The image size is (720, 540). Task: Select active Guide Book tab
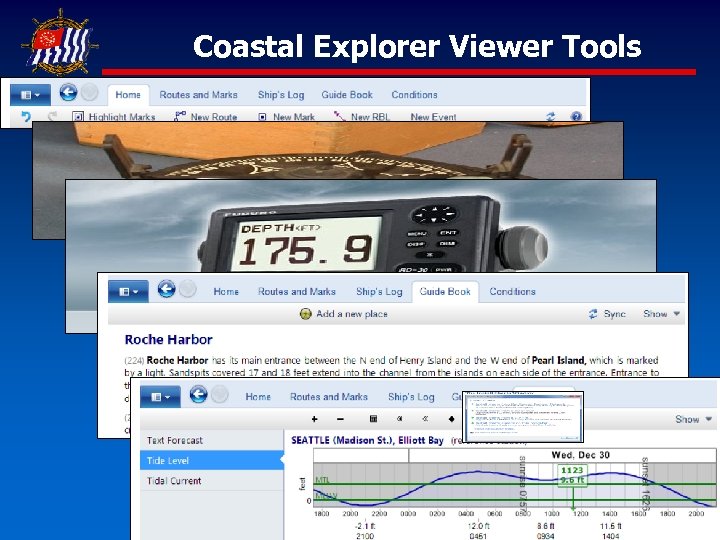point(445,292)
